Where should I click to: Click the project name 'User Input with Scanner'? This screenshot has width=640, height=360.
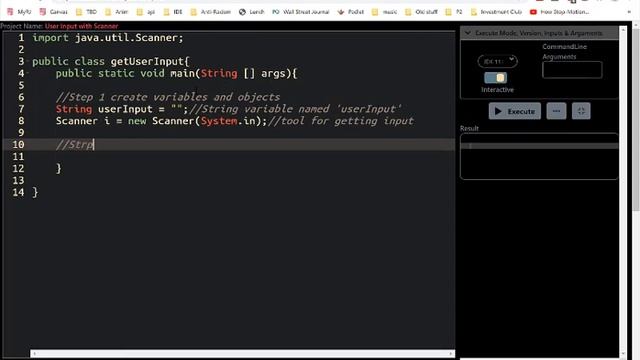pyautogui.click(x=81, y=26)
